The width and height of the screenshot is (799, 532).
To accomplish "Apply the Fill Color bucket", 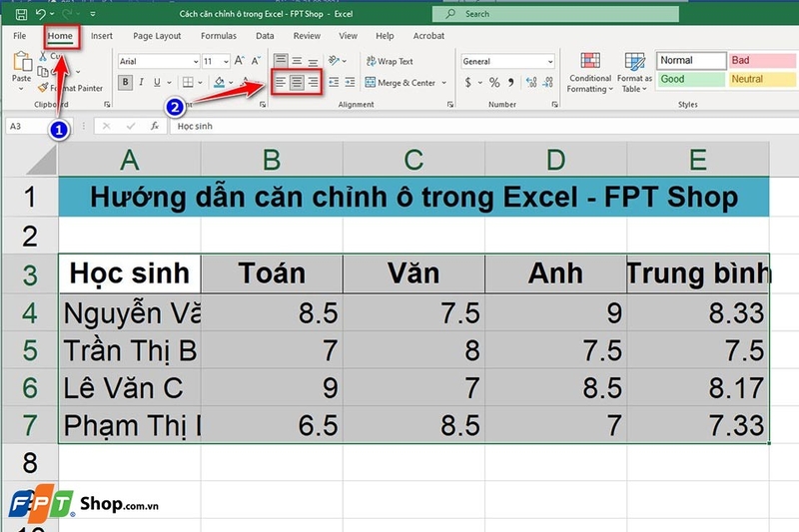I will point(219,83).
